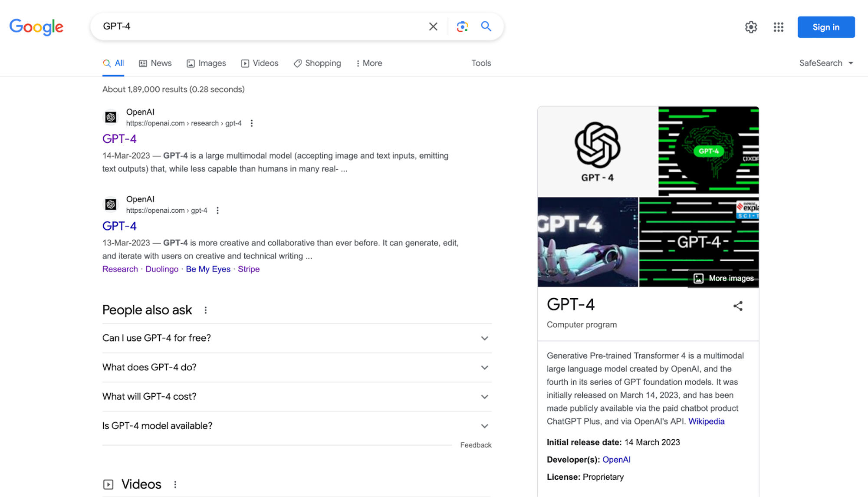The width and height of the screenshot is (868, 497).
Task: Click the GPT-4 thumbnail in knowledge panel
Action: coord(597,151)
